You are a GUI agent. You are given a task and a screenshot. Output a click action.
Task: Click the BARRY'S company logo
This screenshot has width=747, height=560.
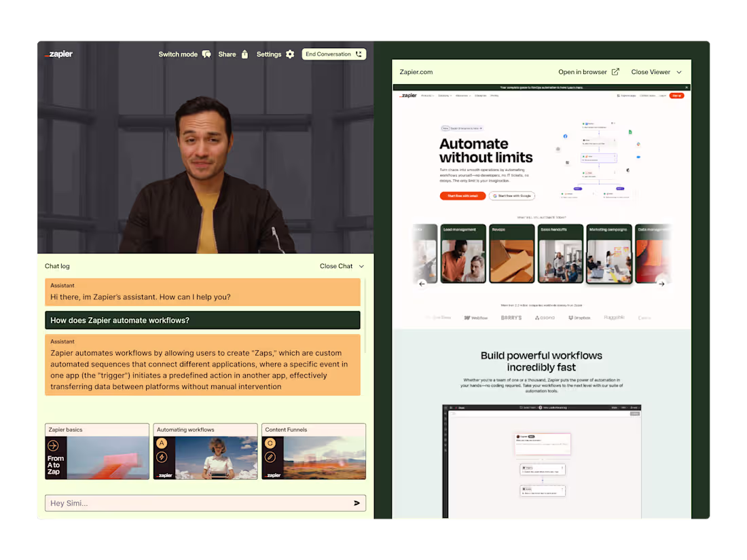(511, 318)
